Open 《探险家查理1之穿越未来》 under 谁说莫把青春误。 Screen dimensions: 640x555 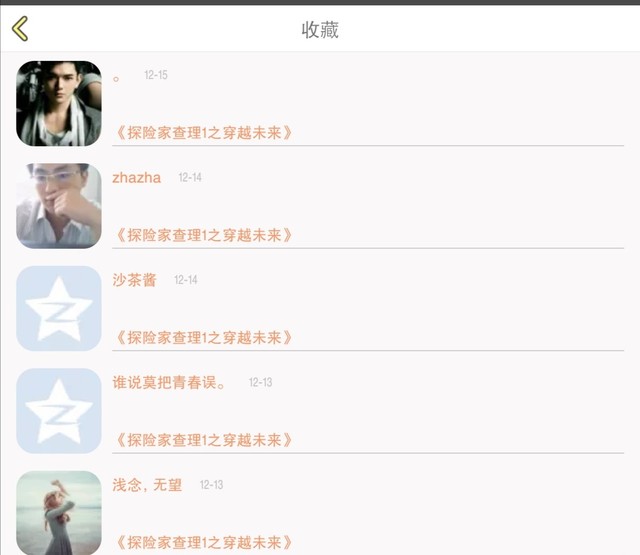tap(204, 440)
